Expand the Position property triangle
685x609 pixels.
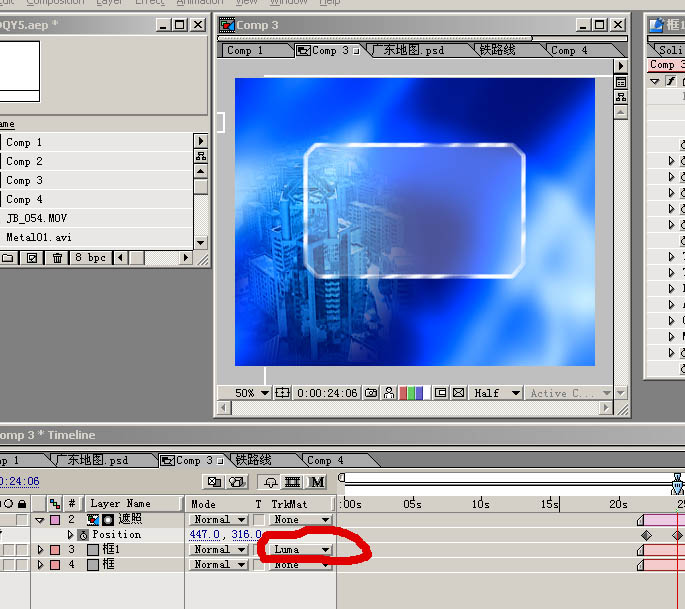[x=70, y=535]
